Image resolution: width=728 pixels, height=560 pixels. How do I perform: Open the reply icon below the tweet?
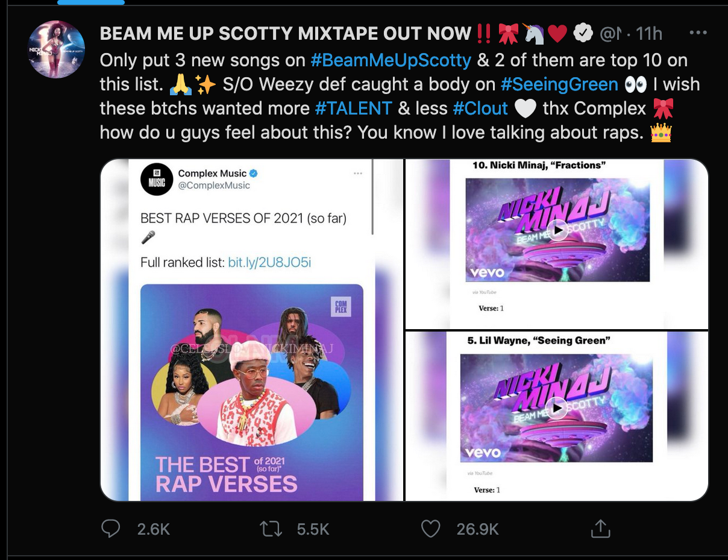coord(110,529)
